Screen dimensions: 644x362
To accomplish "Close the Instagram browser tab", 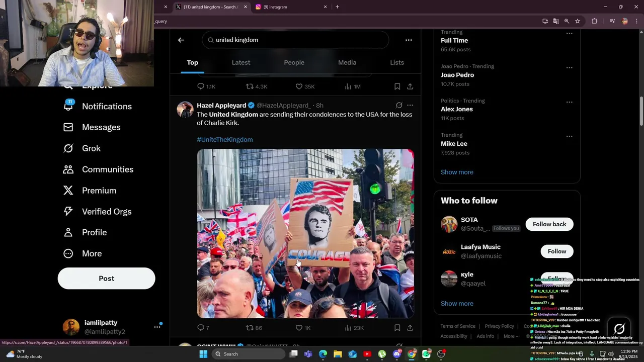I will click(325, 7).
